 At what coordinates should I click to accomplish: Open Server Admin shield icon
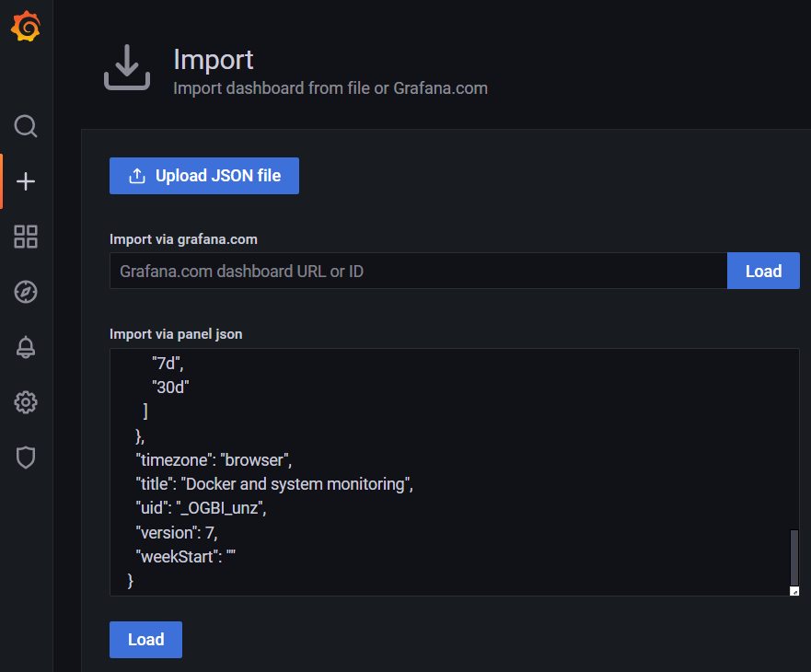25,458
